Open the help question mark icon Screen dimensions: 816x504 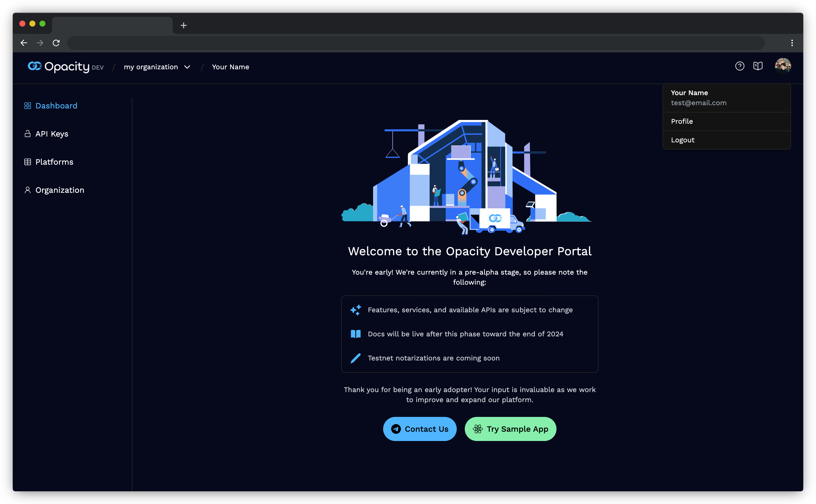(740, 66)
